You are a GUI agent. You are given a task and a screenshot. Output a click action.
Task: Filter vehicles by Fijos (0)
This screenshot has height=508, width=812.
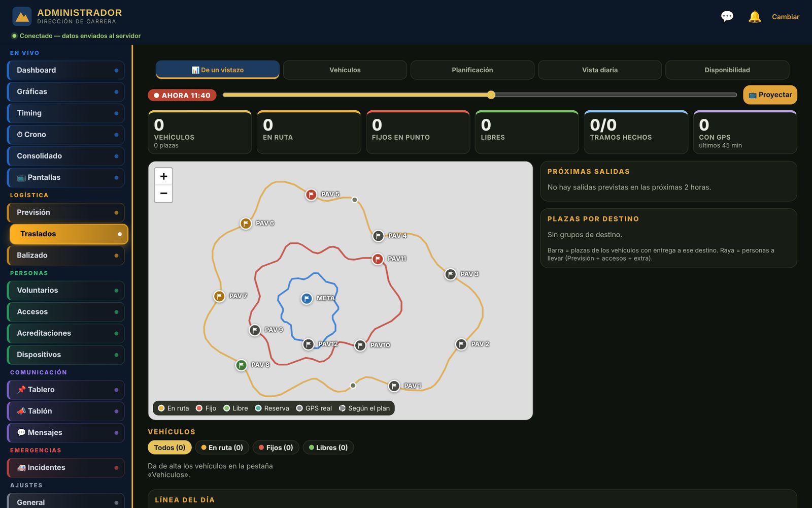point(276,448)
